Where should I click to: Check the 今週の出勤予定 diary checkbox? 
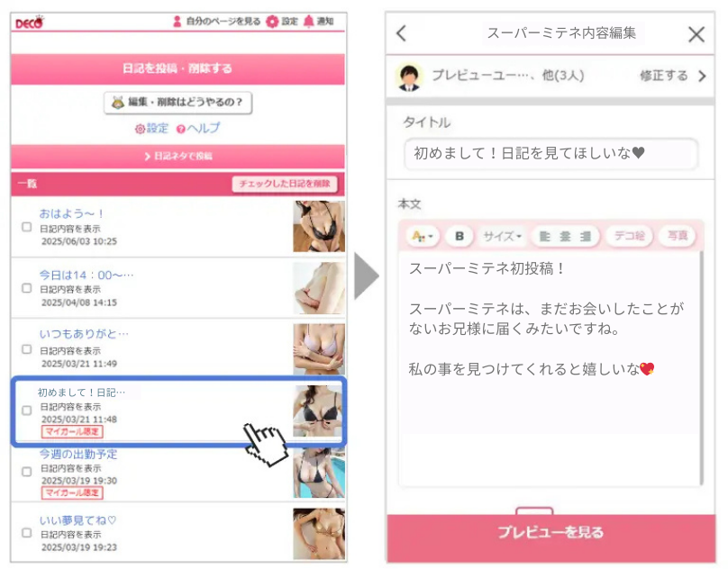tap(27, 472)
